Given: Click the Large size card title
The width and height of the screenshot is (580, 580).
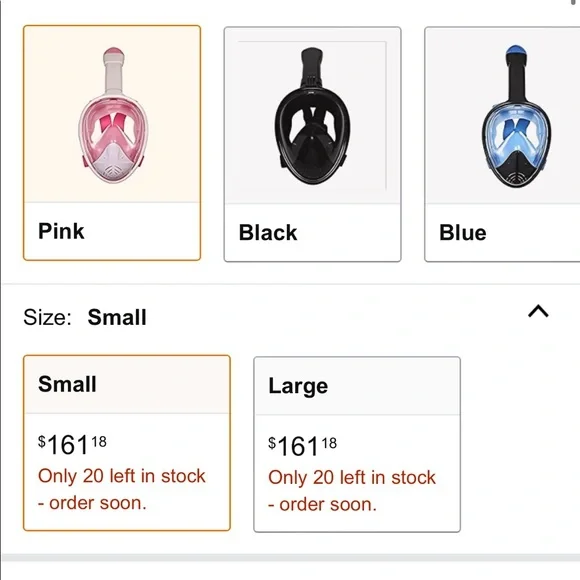Looking at the screenshot, I should pyautogui.click(x=298, y=386).
